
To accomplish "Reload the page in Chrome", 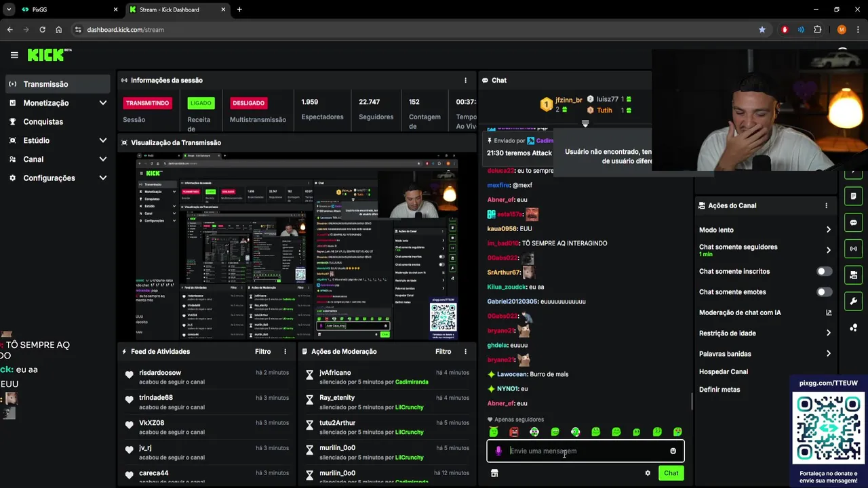I will click(42, 30).
